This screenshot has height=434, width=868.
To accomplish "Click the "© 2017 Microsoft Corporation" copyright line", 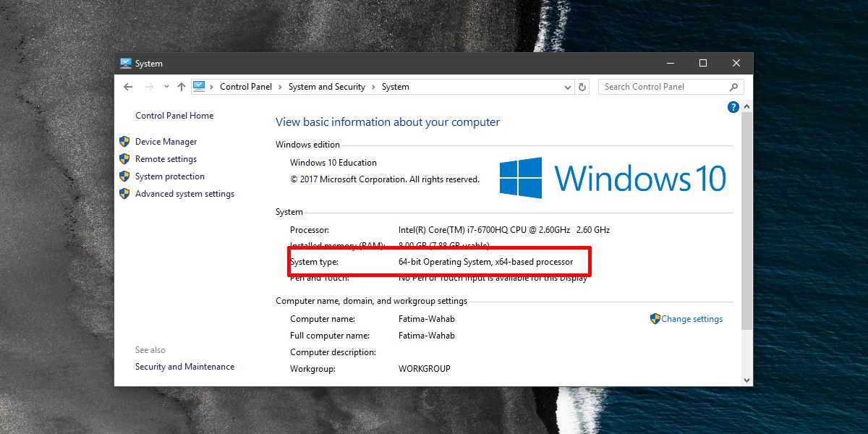I will point(385,179).
